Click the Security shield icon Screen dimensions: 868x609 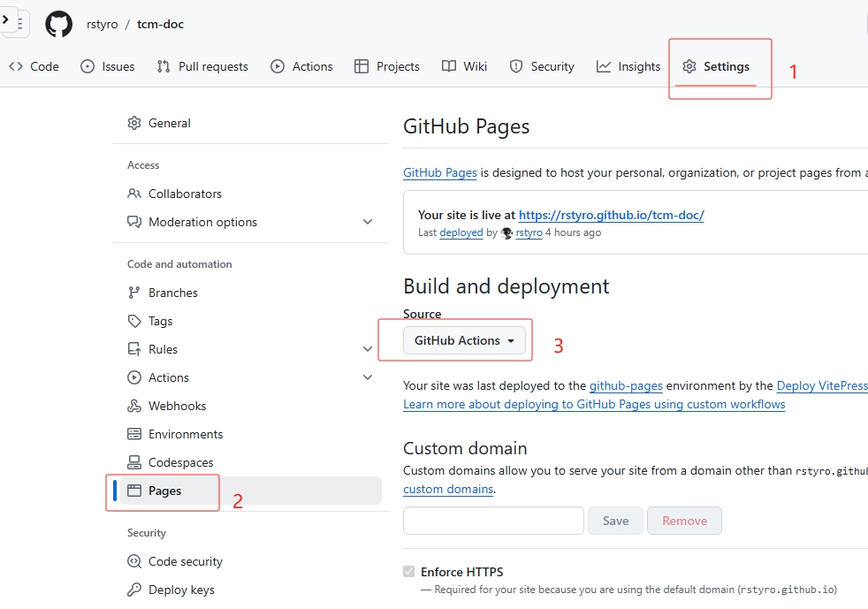pyautogui.click(x=517, y=66)
